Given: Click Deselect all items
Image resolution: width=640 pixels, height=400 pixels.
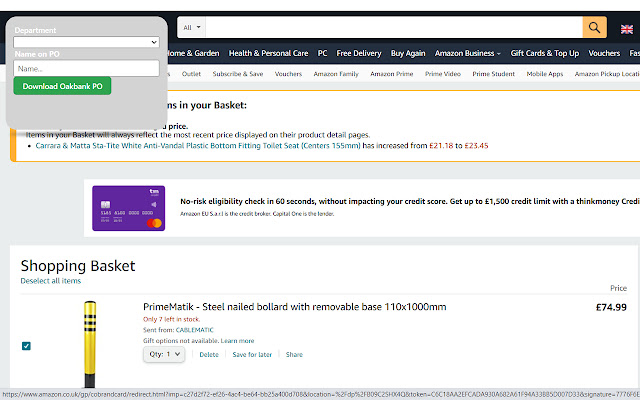Looking at the screenshot, I should (51, 281).
